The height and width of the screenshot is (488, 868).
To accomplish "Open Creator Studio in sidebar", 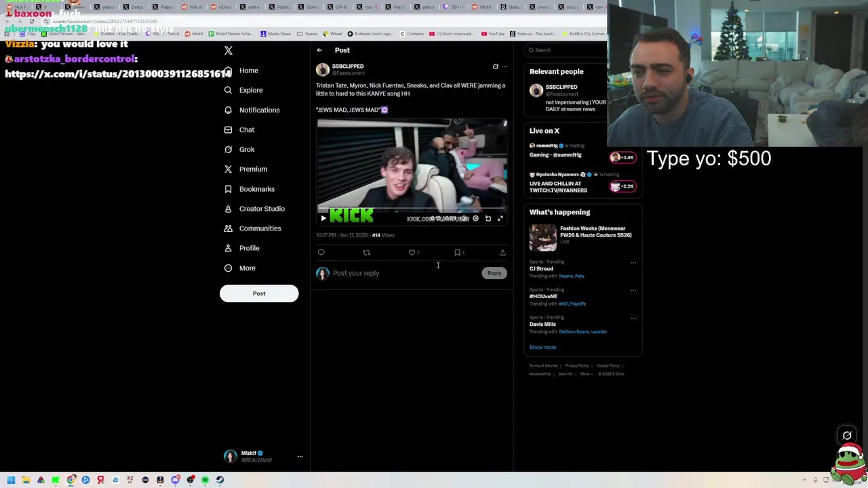I will [x=254, y=209].
